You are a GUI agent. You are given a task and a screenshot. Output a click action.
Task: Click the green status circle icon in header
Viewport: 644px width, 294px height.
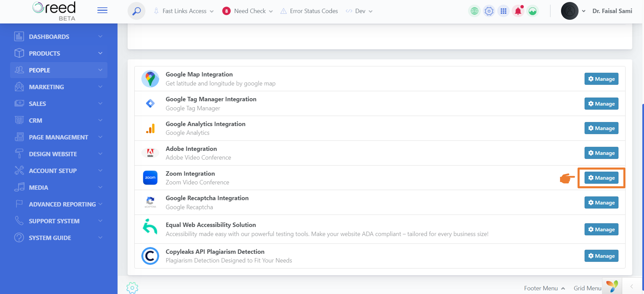point(532,11)
